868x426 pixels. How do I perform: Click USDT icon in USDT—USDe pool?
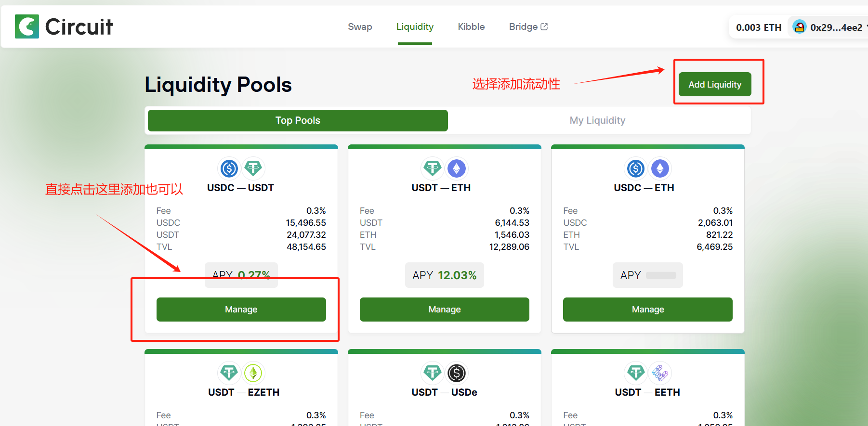pyautogui.click(x=433, y=373)
